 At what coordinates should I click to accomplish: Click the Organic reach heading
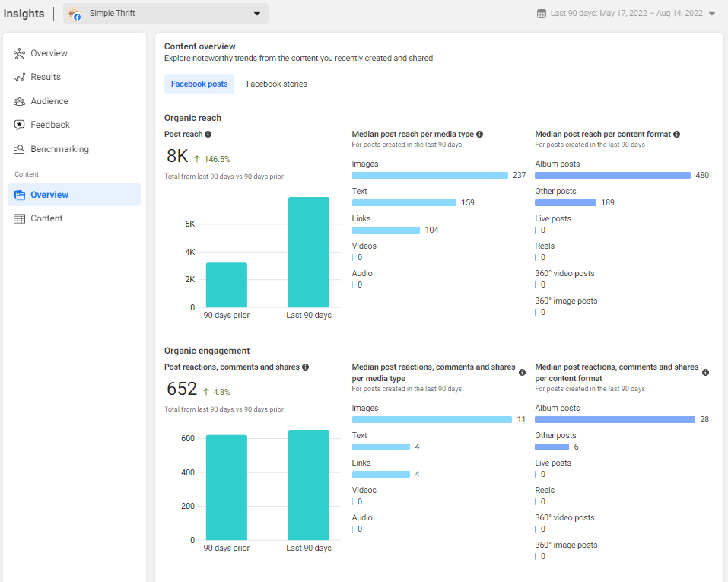pos(192,118)
